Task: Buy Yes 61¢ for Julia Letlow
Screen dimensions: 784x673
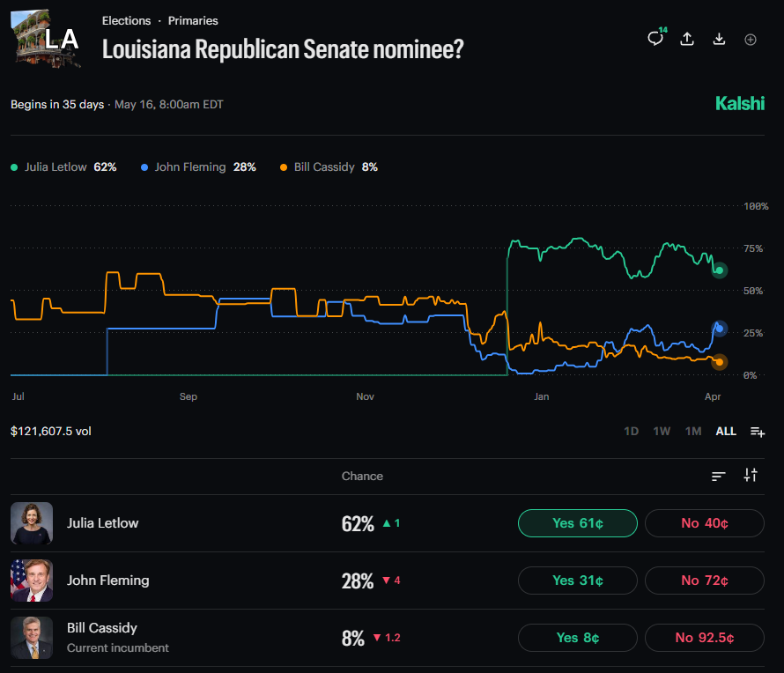Action: tap(577, 523)
